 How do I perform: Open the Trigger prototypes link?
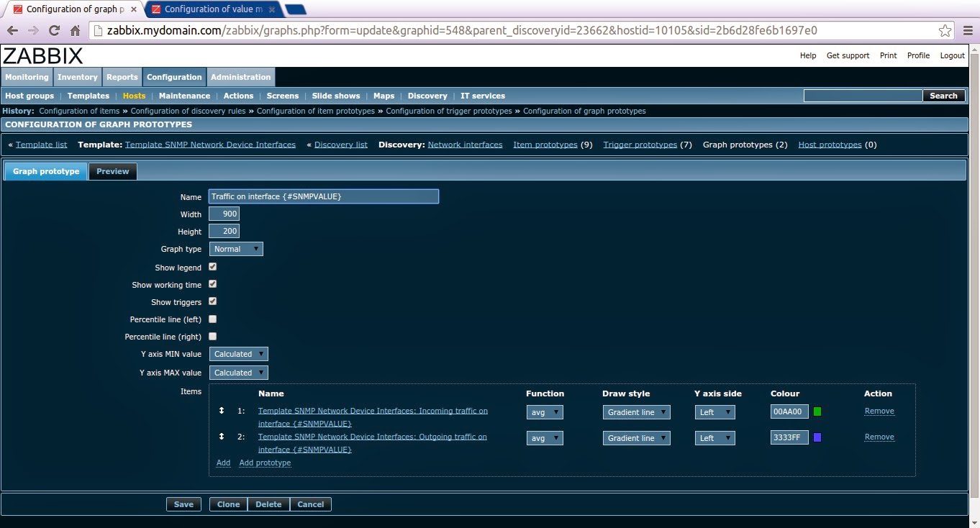(640, 144)
